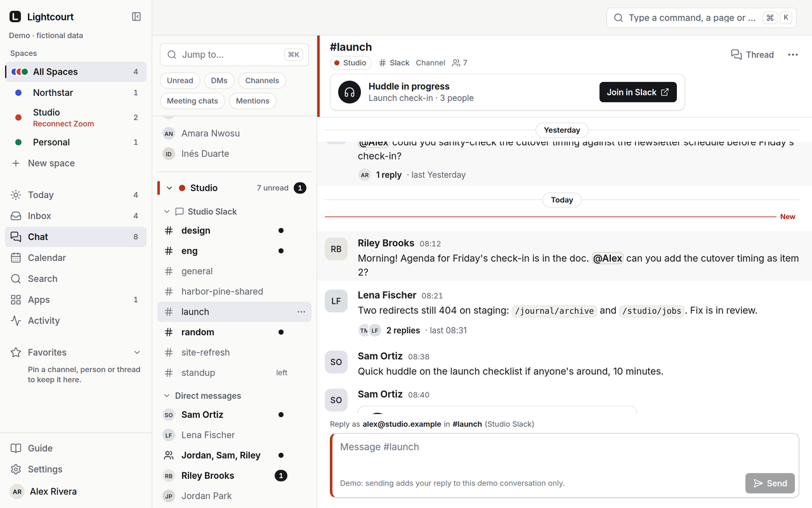Screen dimensions: 812x508
Task: Open the Thread panel
Action: [x=752, y=55]
